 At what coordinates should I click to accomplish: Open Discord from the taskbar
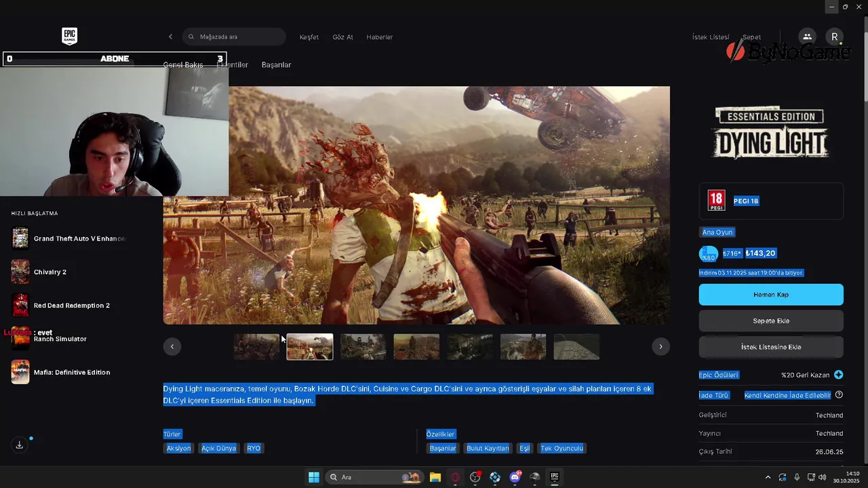click(x=515, y=477)
